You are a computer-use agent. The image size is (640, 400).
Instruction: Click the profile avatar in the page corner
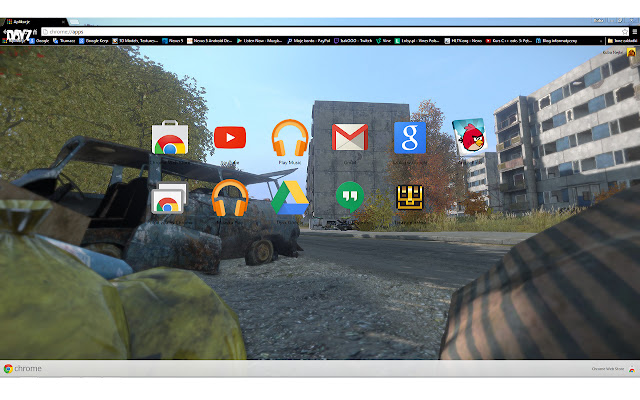point(631,52)
